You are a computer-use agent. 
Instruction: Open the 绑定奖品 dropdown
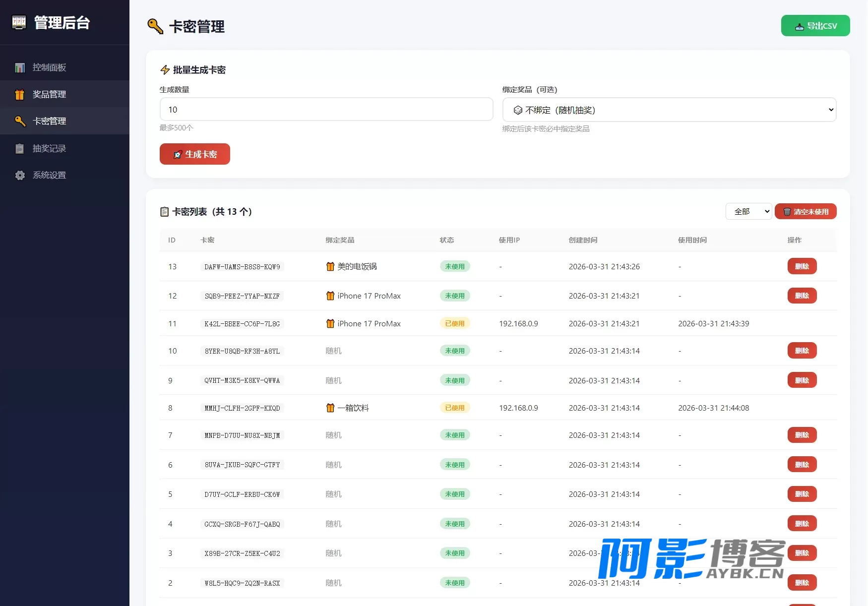point(669,110)
